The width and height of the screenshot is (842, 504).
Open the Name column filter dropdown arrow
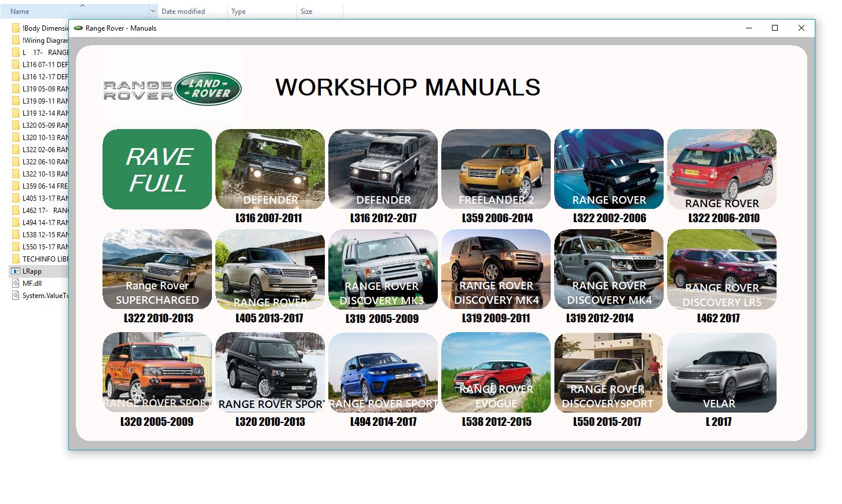point(152,11)
